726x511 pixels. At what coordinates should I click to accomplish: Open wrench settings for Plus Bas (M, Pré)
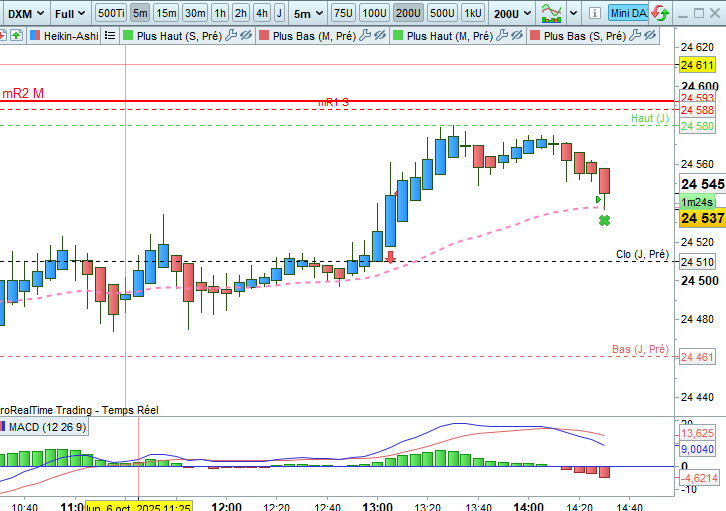coord(365,35)
